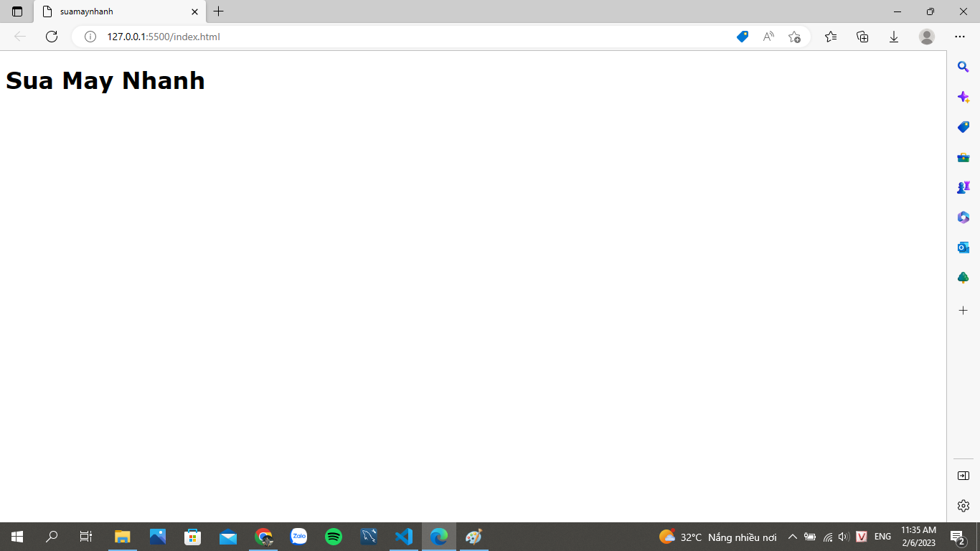
Task: Open the Mail app on taskbar
Action: pyautogui.click(x=228, y=537)
